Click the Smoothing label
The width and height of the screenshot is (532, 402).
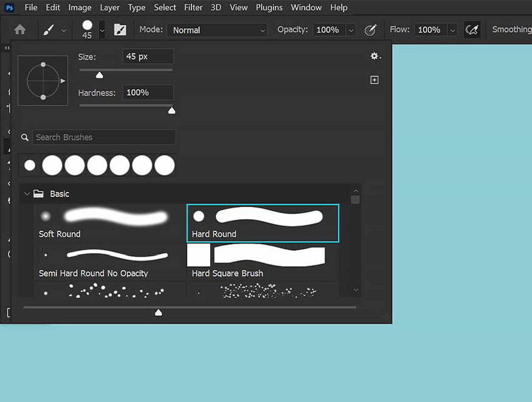(512, 30)
